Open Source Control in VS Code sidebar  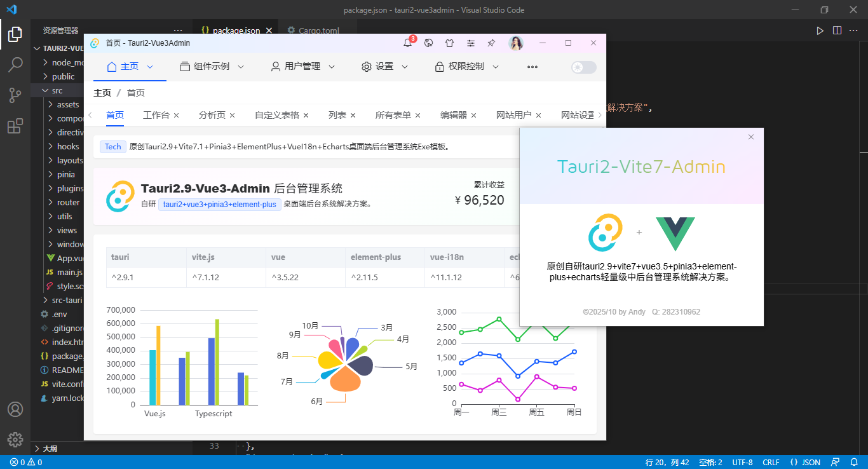click(15, 94)
